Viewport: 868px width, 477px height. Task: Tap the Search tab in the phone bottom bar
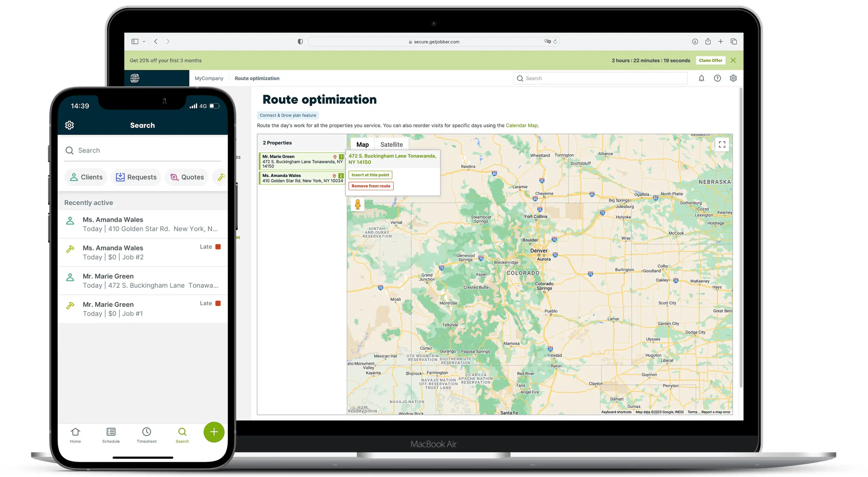[182, 435]
